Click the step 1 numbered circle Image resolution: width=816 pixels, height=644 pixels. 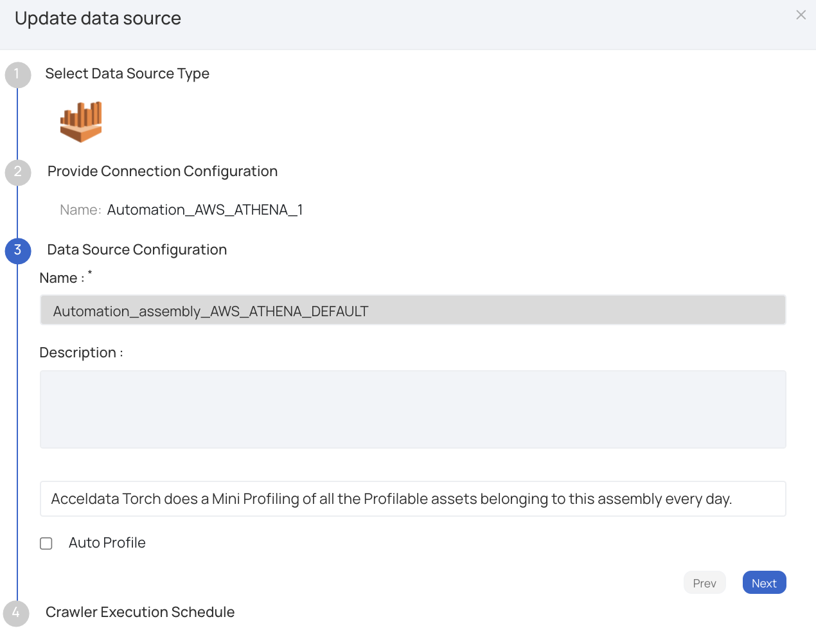tap(17, 75)
